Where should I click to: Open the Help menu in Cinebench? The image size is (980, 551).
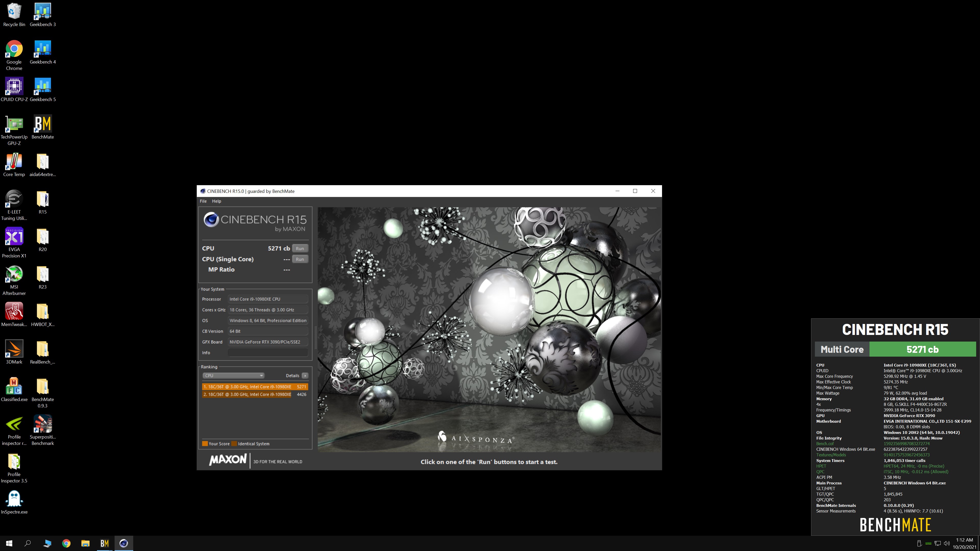tap(216, 201)
